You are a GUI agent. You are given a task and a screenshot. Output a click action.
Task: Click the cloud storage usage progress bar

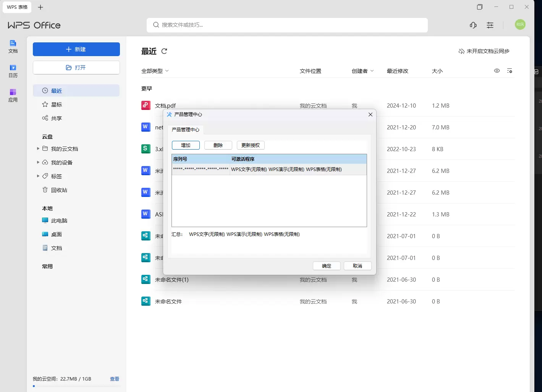tap(76, 386)
